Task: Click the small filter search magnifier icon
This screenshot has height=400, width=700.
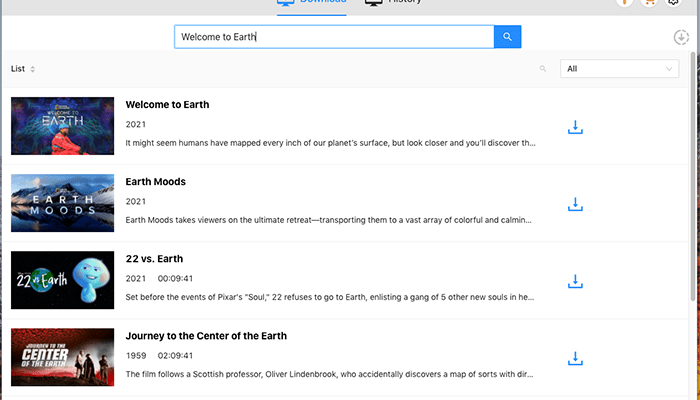Action: [543, 69]
